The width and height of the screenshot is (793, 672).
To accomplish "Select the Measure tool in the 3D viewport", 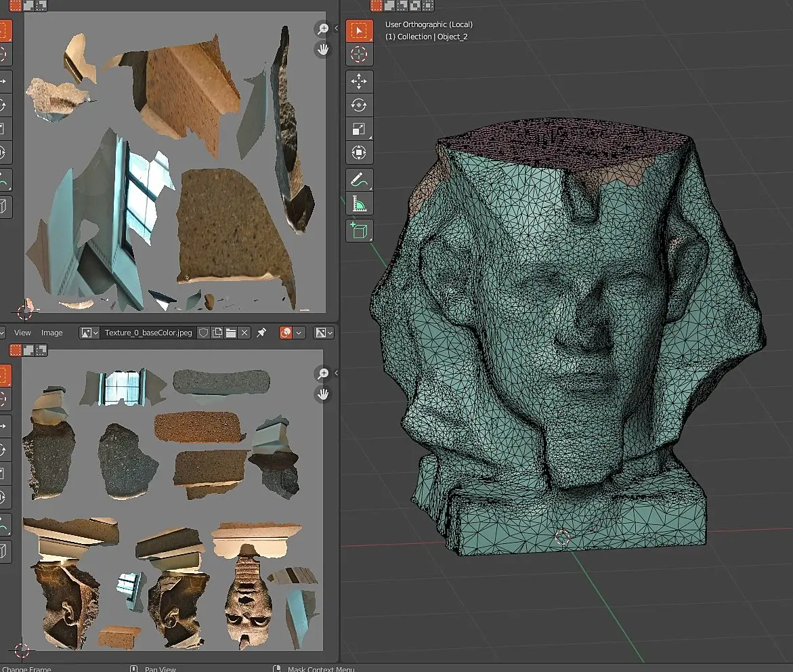I will (x=359, y=203).
